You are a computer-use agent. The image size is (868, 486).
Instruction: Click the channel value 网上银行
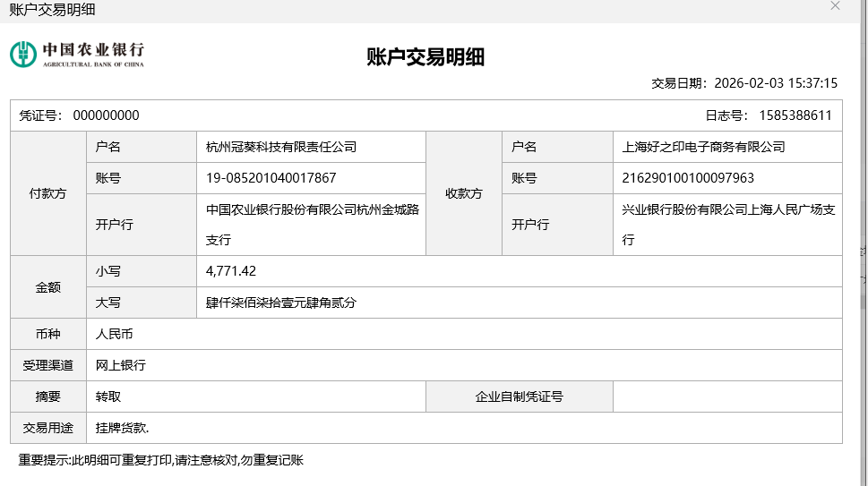[x=121, y=365]
